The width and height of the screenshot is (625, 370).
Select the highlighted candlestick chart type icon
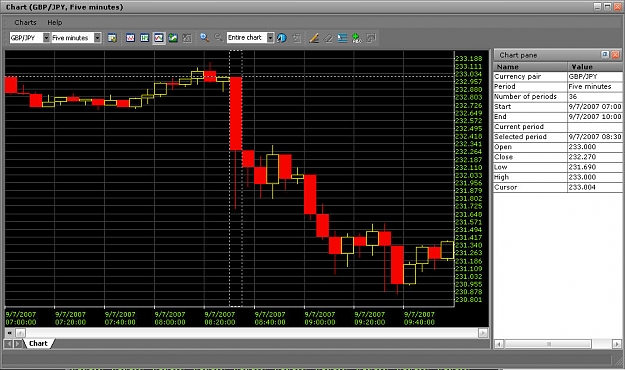pyautogui.click(x=159, y=38)
